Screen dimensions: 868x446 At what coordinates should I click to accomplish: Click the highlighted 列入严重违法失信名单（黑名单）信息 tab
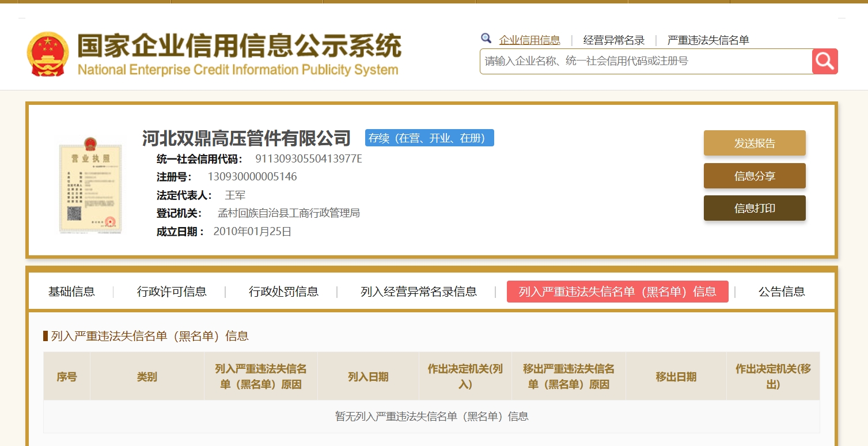pyautogui.click(x=617, y=292)
